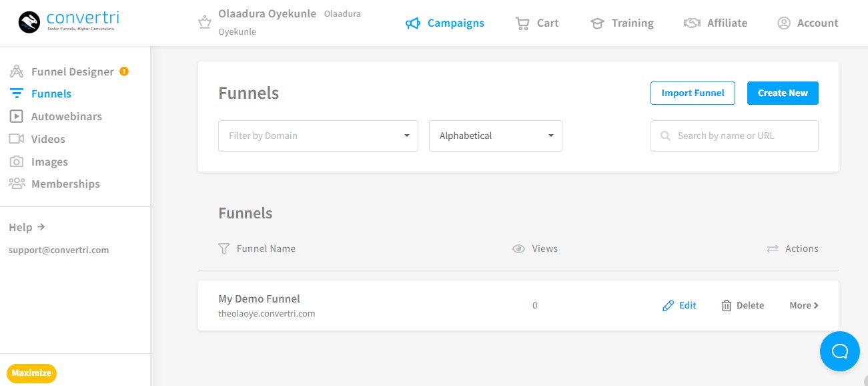Click the trash Delete icon for My Demo Funnel
Screen dimensions: 868x386
(x=727, y=306)
